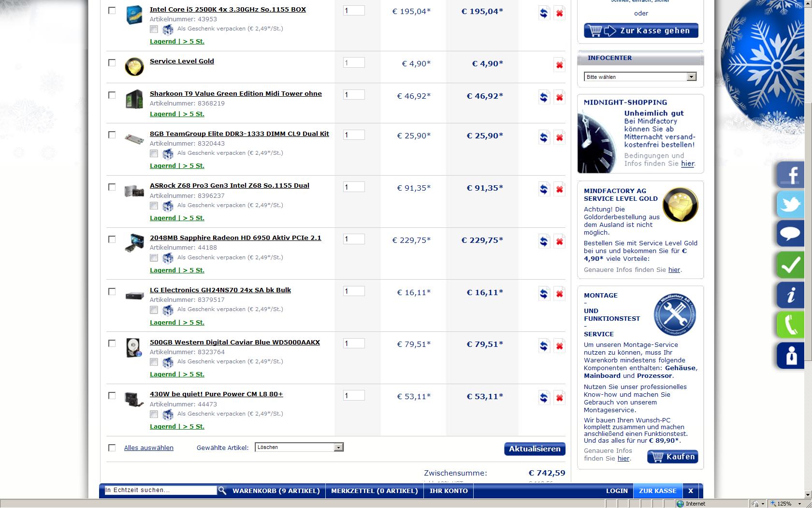Open Merkzettel (0 Artikel) in bottom bar

[x=375, y=491]
